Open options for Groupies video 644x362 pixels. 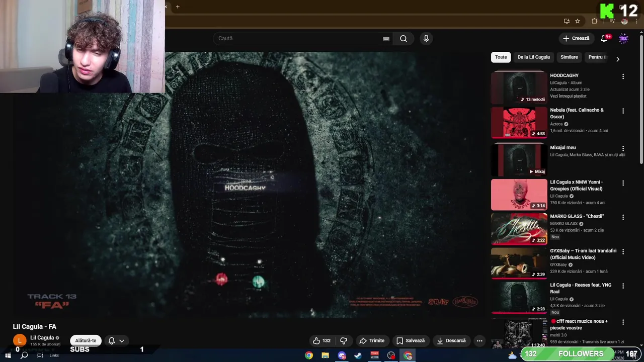[x=623, y=183]
